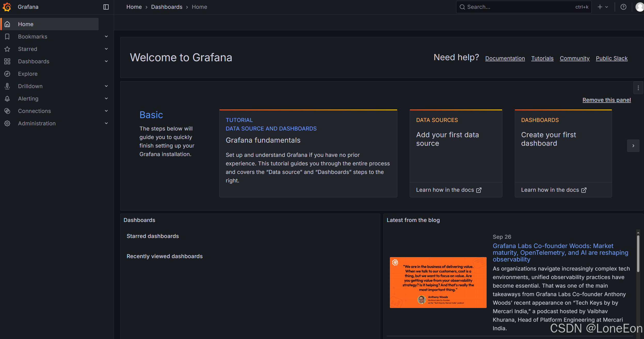Click the Dashboards grid icon
644x339 pixels.
[x=7, y=61]
